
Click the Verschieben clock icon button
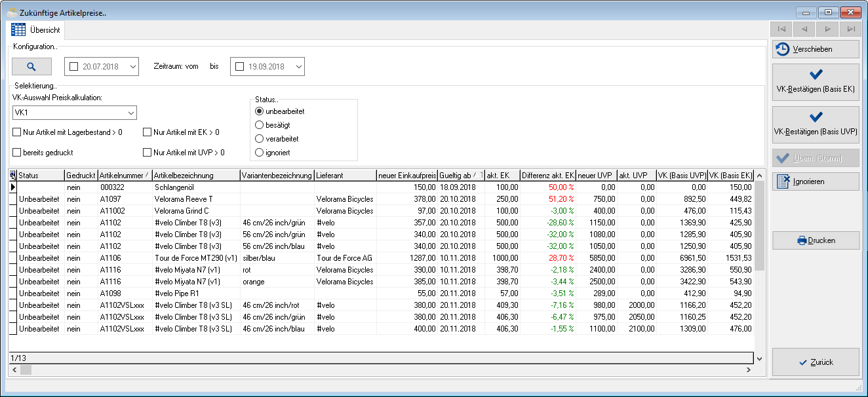[x=816, y=49]
